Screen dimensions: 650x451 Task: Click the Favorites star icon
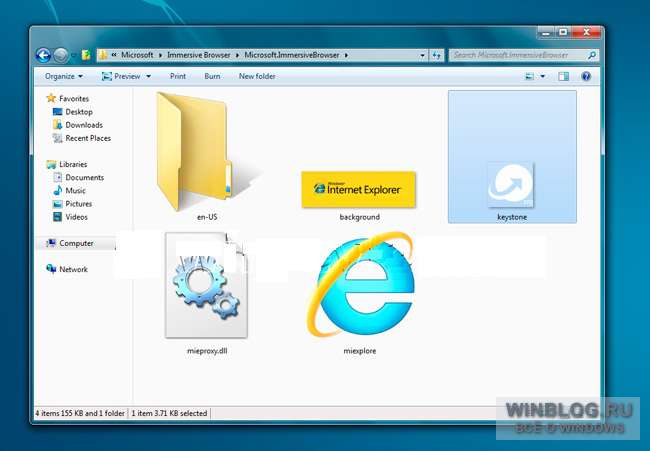coord(51,98)
